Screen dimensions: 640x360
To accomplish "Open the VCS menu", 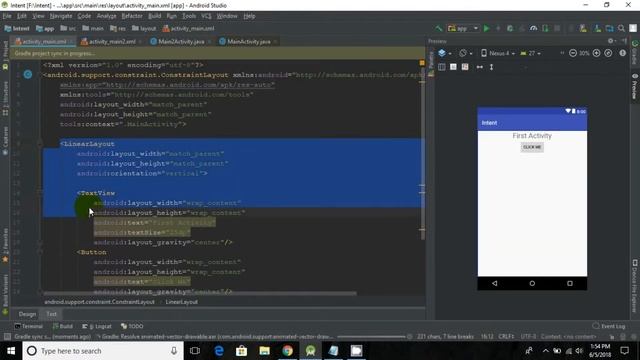I will pyautogui.click(x=206, y=16).
